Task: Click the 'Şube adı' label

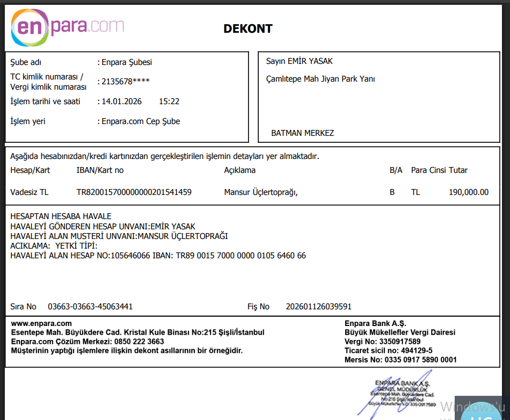Action: (x=26, y=62)
